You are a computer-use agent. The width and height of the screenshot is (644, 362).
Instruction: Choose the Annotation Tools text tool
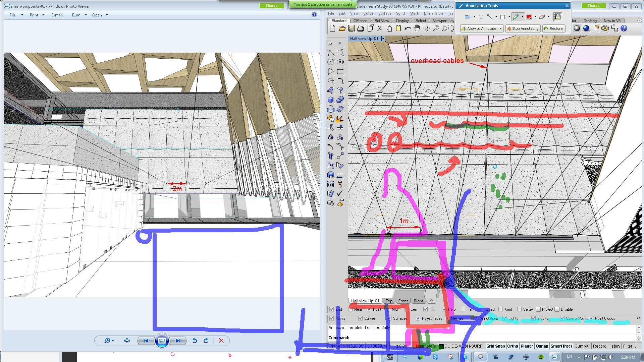(481, 17)
